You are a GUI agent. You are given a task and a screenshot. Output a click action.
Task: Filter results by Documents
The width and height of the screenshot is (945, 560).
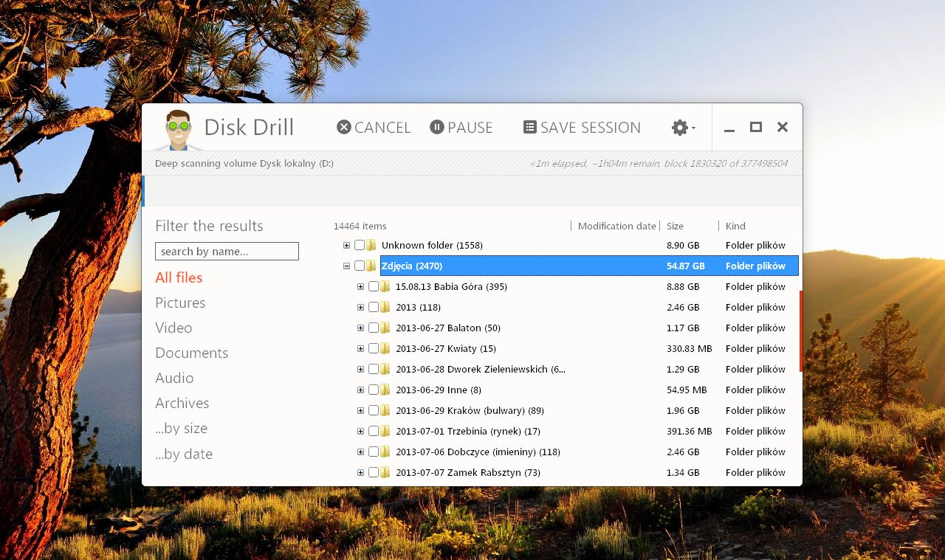(191, 353)
